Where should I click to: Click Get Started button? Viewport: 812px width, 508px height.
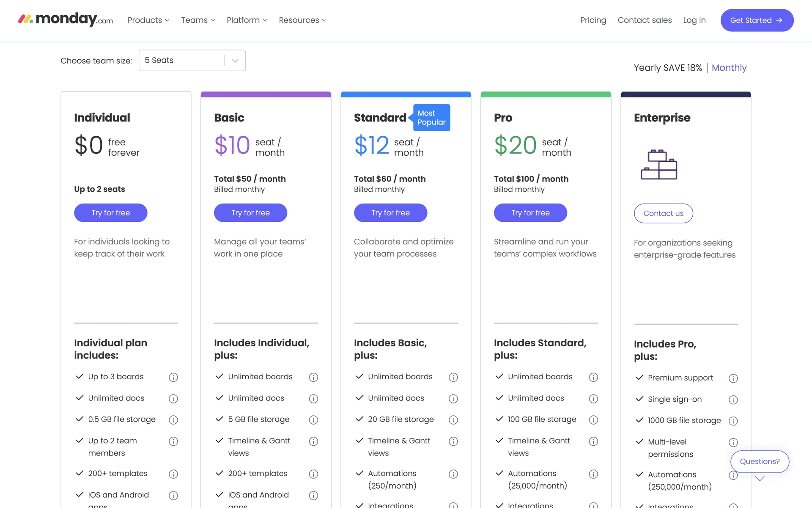[x=757, y=20]
